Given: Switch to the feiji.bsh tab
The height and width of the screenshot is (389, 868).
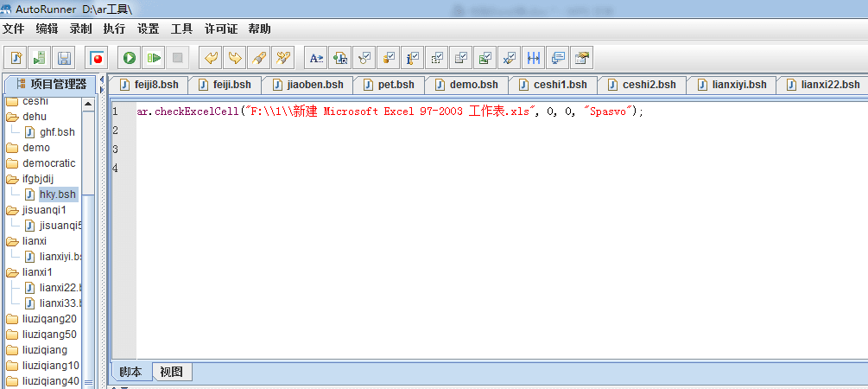Looking at the screenshot, I should coord(225,85).
